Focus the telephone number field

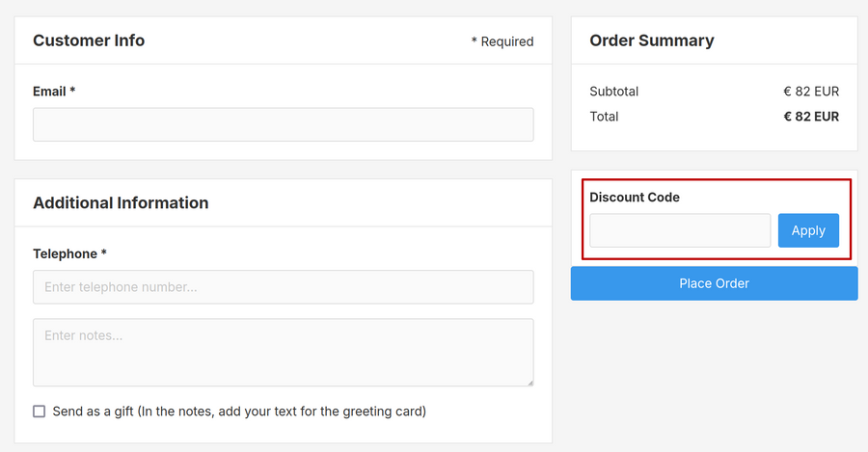[283, 287]
